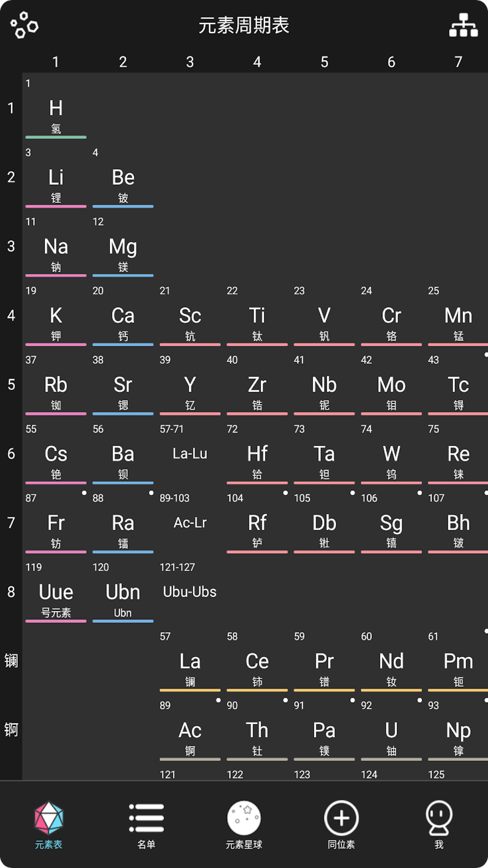The width and height of the screenshot is (488, 868).
Task: Open the 元素星球 planet icon
Action: point(244,818)
